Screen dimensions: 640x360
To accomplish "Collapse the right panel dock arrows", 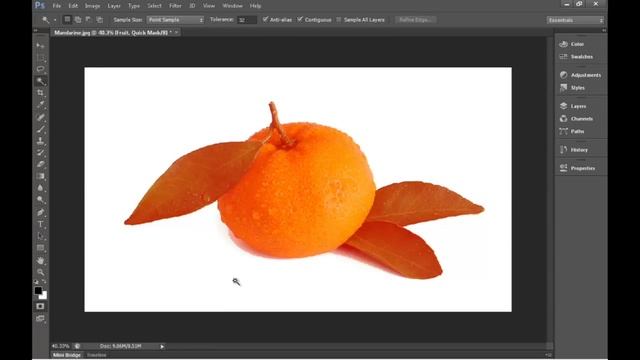I will point(604,30).
